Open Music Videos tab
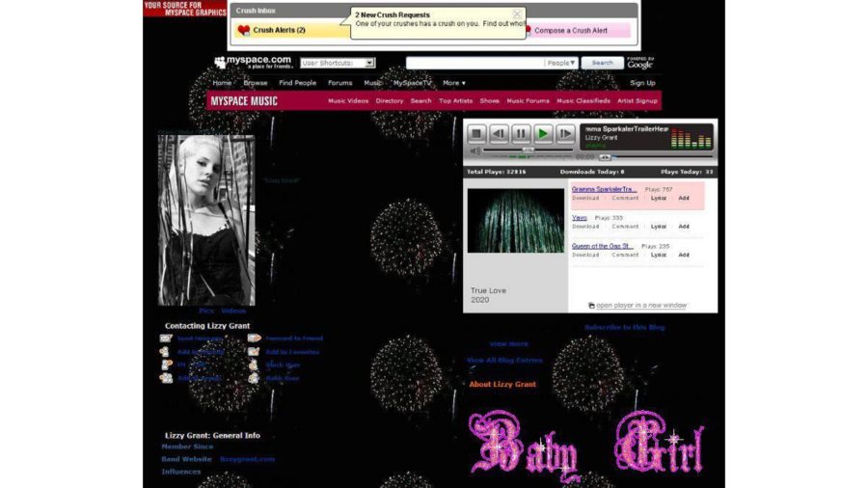This screenshot has height=488, width=868. 348,100
